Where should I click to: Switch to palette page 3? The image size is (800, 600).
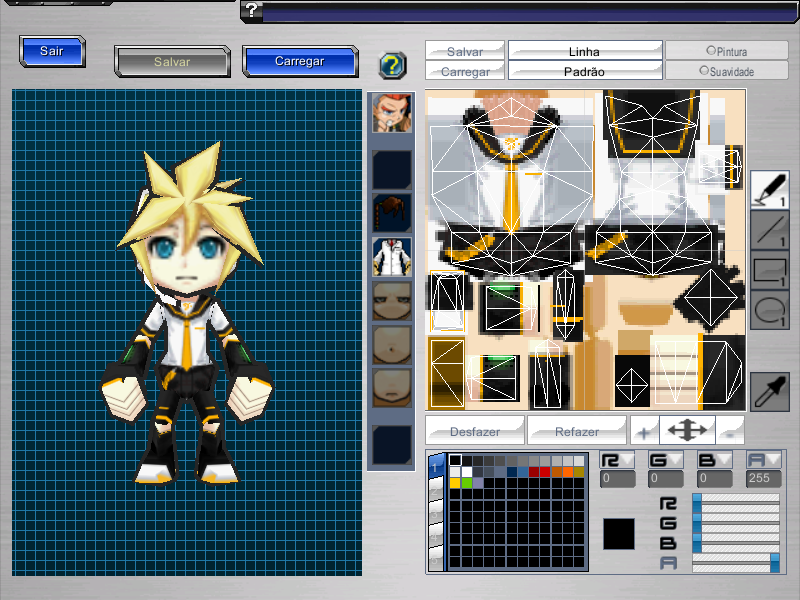tap(436, 513)
